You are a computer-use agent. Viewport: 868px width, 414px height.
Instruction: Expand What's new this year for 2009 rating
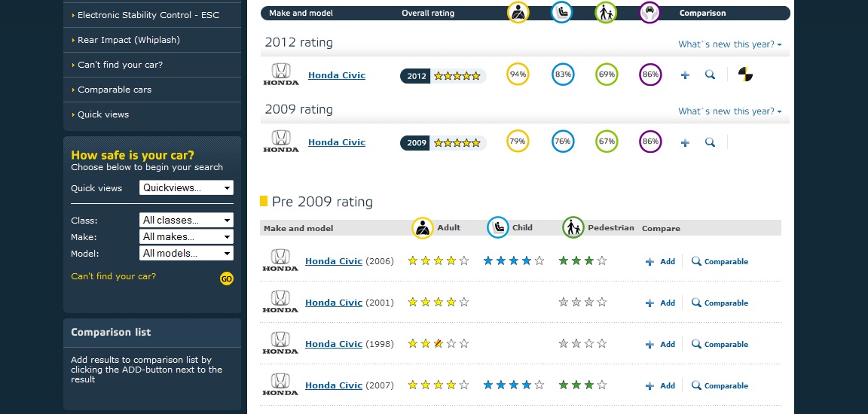pos(729,111)
